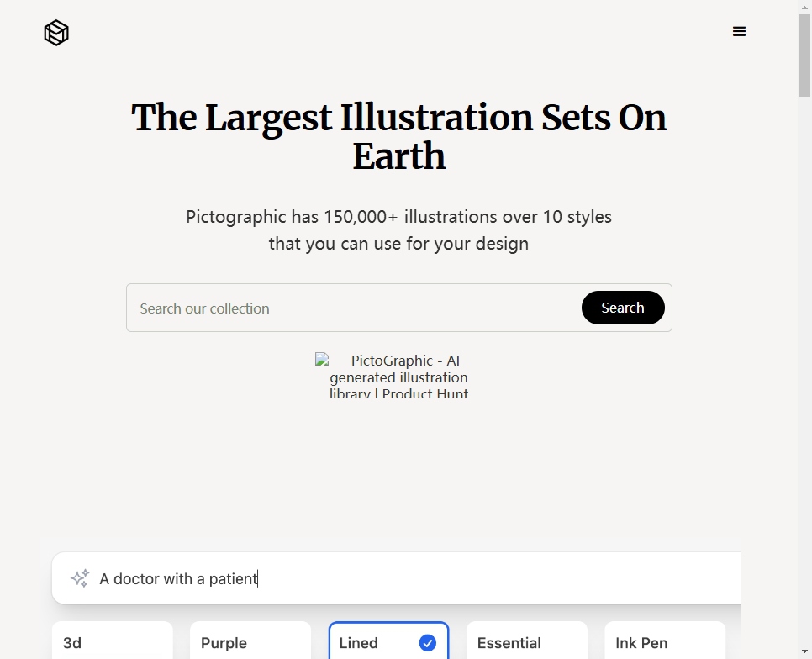Choose the Essential style option
The width and height of the screenshot is (812, 659).
[526, 642]
